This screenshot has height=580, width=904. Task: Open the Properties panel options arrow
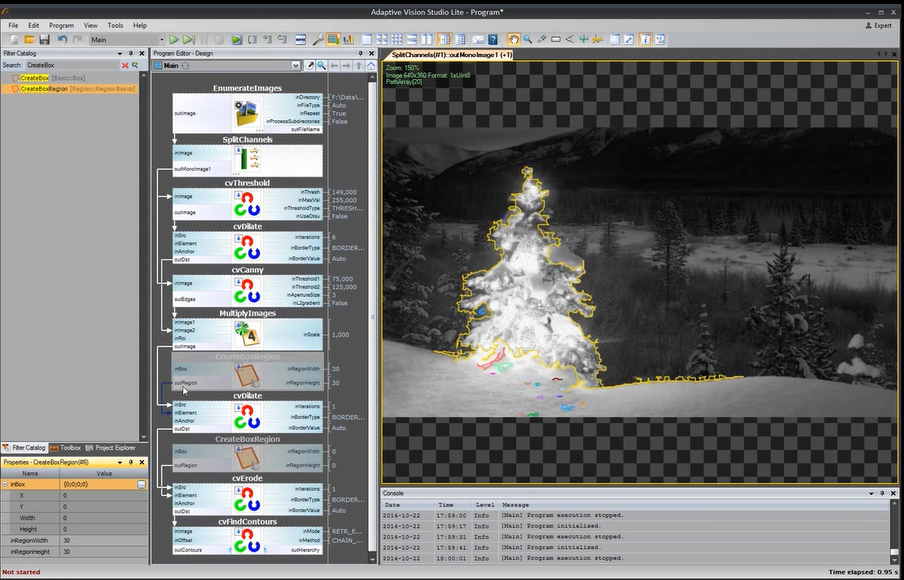click(120, 462)
